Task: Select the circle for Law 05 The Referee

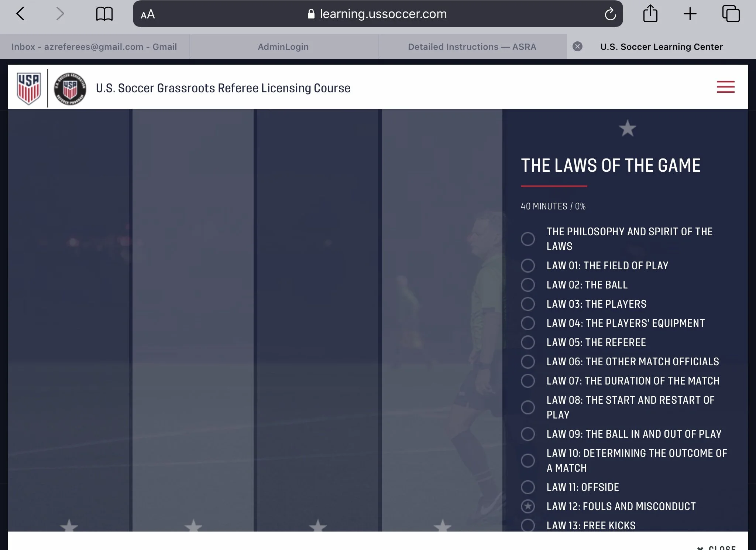Action: [x=528, y=342]
